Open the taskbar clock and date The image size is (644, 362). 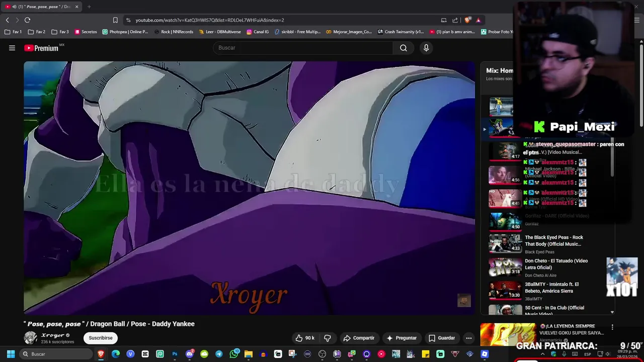[x=628, y=354]
